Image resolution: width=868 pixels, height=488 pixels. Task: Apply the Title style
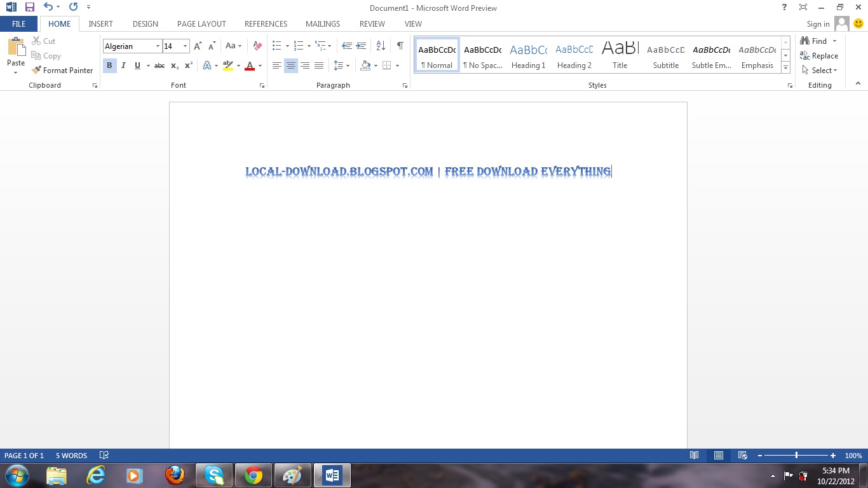pos(620,55)
